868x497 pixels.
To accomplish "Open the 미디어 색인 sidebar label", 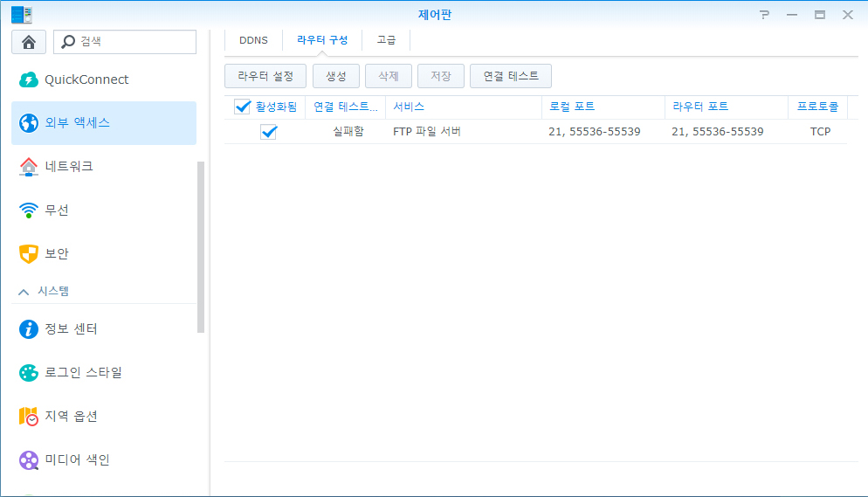I will click(x=77, y=460).
